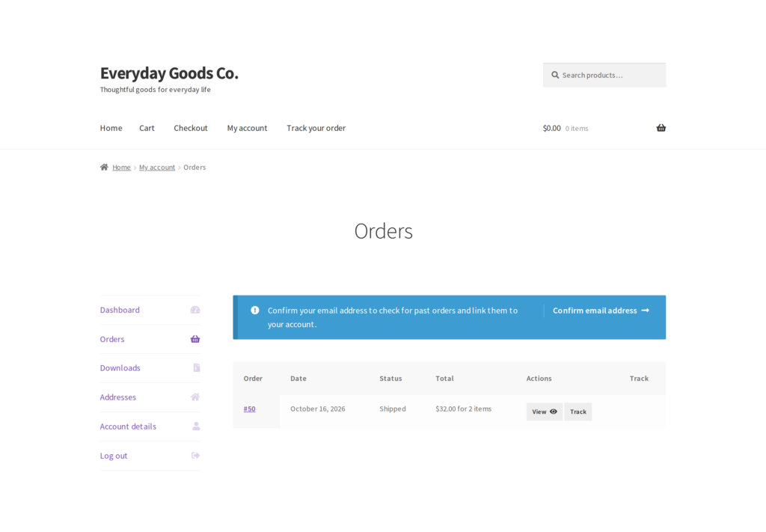766x532 pixels.
Task: Click the 0 items cart count
Action: [x=577, y=129]
